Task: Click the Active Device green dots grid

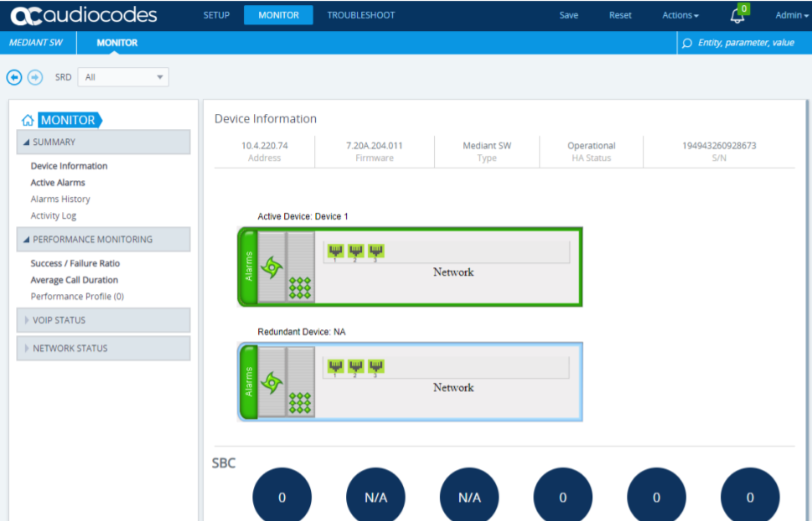Action: coord(300,288)
